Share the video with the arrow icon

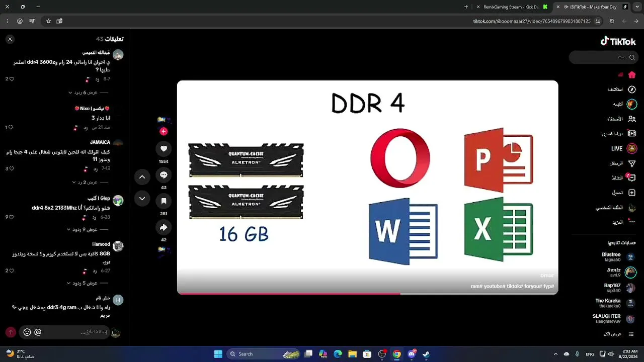point(164,228)
